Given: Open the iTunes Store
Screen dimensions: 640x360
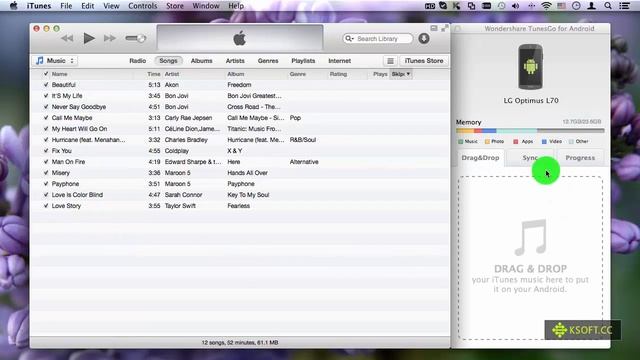Looking at the screenshot, I should point(424,61).
